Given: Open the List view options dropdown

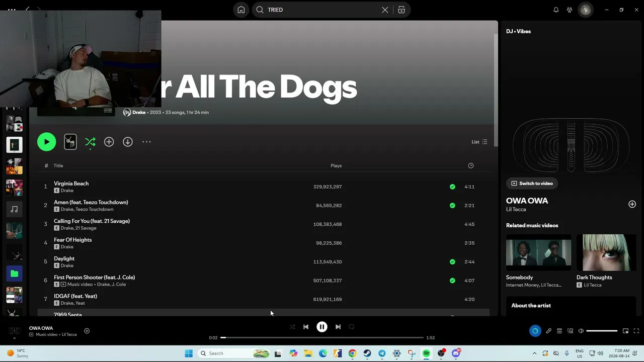Looking at the screenshot, I should point(479,142).
